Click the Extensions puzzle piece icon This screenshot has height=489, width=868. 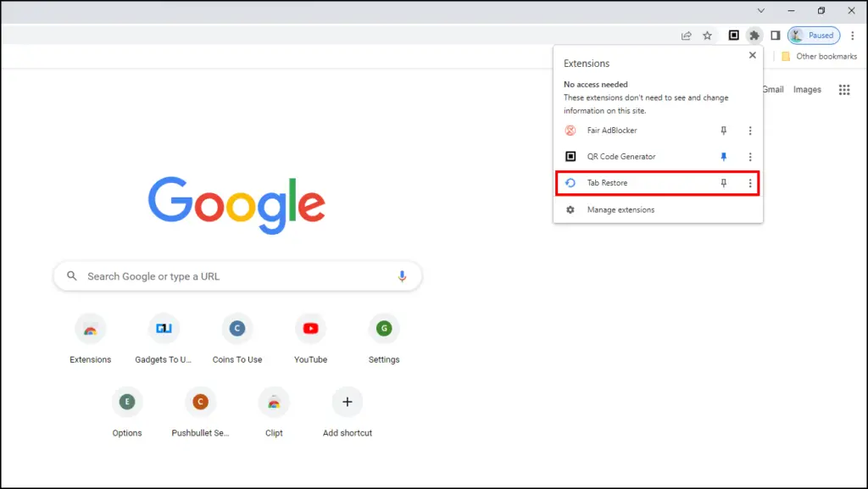click(x=754, y=36)
